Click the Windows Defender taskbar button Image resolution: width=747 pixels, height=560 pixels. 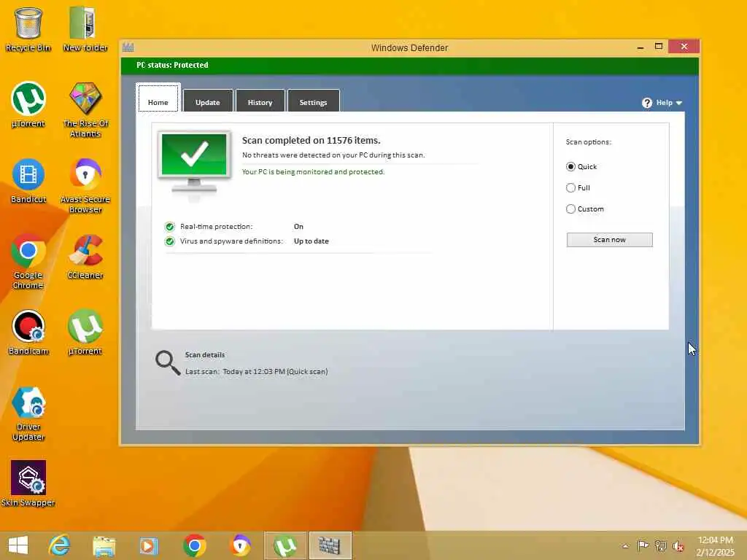330,545
